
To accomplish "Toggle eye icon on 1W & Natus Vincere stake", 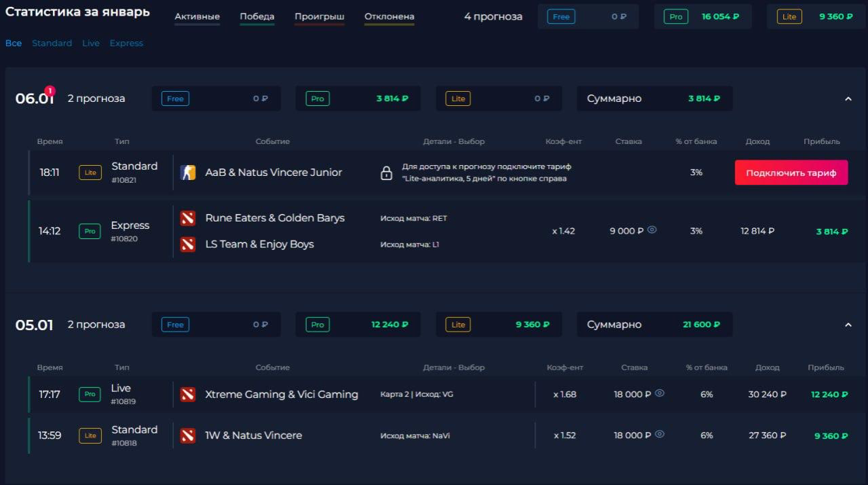I will (x=660, y=435).
